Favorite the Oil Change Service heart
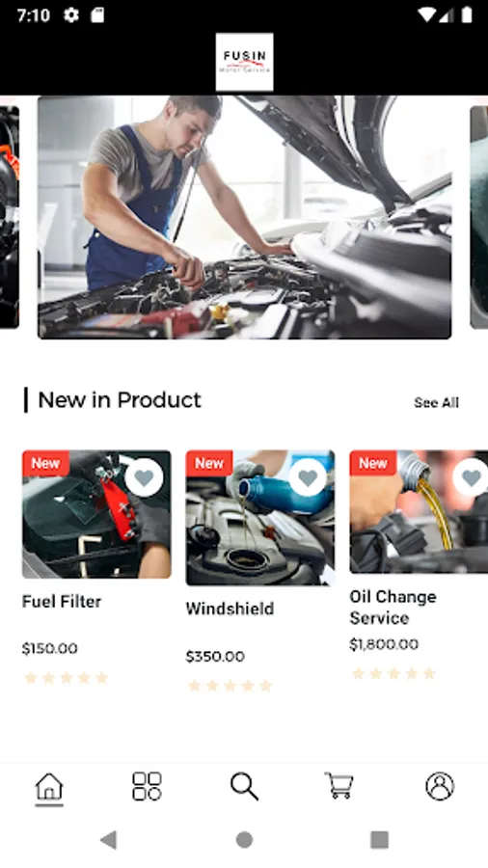 pyautogui.click(x=471, y=477)
